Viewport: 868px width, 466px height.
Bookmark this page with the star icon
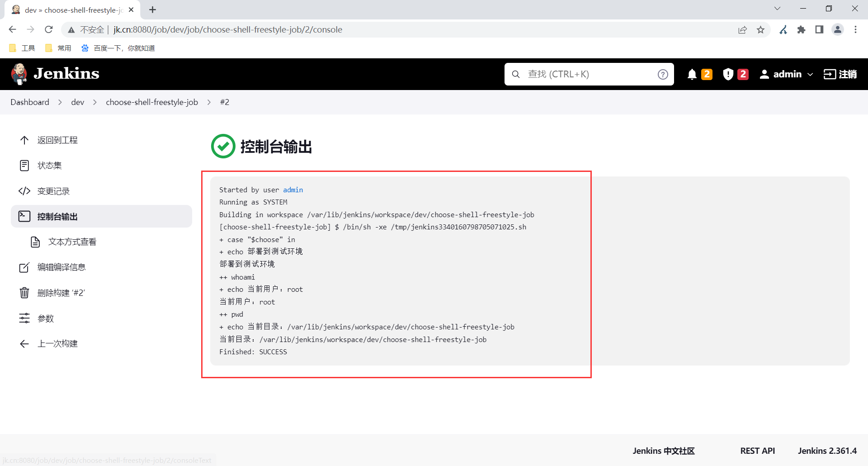tap(761, 30)
